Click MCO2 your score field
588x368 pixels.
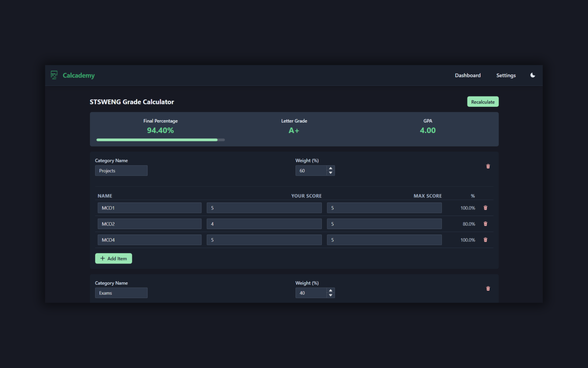click(264, 224)
